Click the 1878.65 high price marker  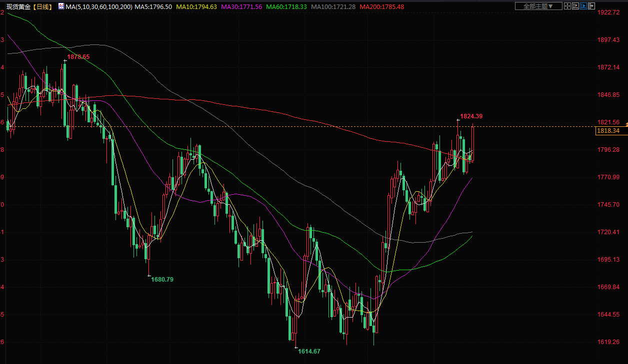point(78,57)
